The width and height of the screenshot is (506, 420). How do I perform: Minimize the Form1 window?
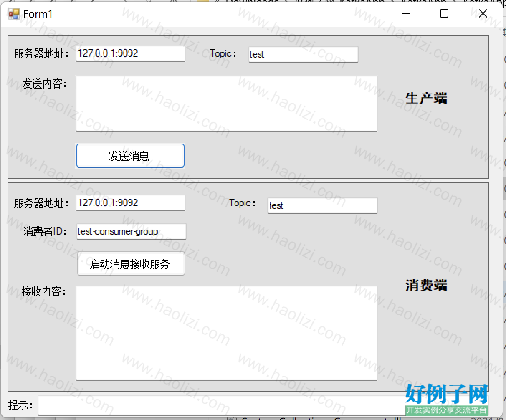pos(406,14)
